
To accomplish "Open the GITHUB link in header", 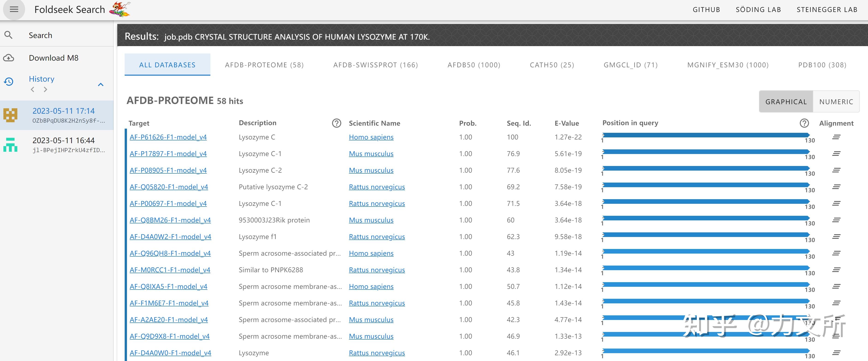I will tap(706, 10).
